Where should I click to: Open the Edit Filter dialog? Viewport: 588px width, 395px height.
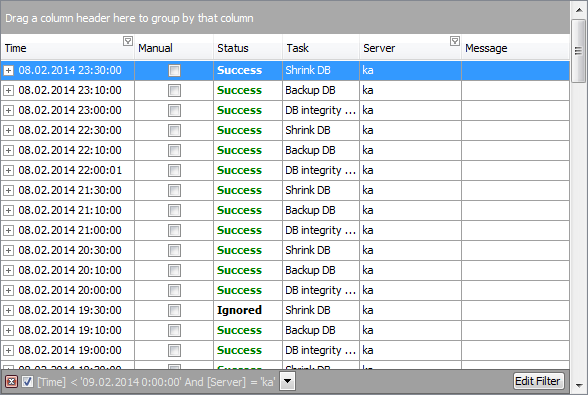538,381
